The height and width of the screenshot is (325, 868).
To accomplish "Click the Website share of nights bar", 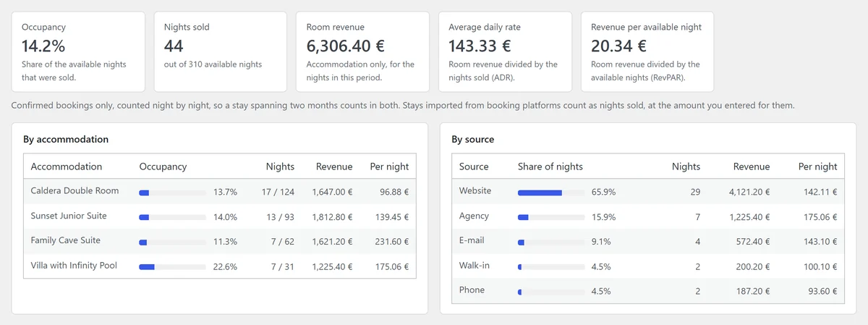I will point(551,193).
